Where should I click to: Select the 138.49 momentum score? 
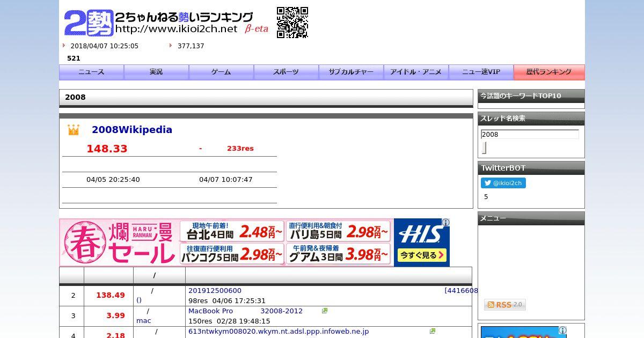tap(111, 295)
